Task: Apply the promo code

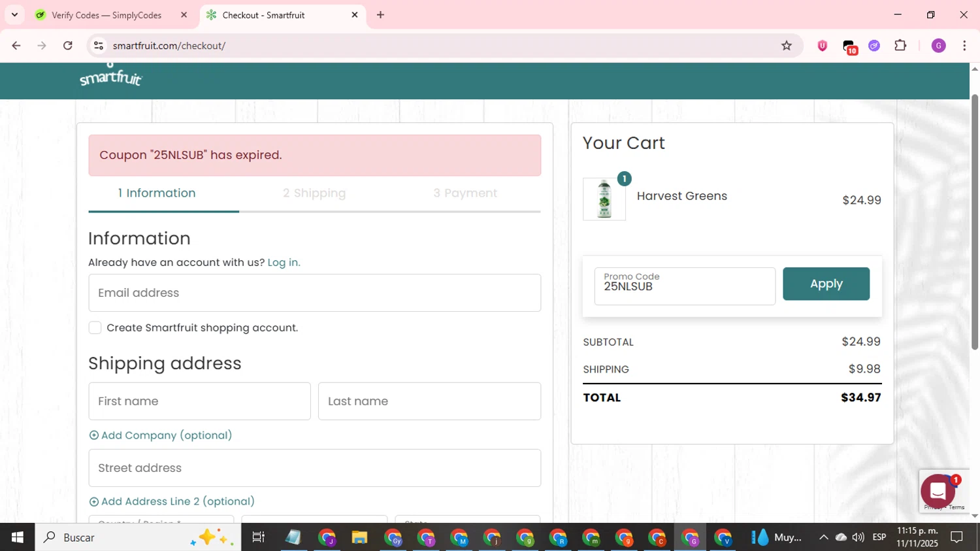Action: point(826,284)
